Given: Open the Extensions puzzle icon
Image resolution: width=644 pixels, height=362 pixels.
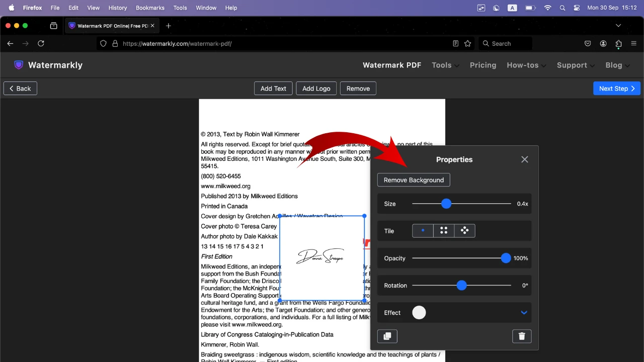Looking at the screenshot, I should (618, 44).
